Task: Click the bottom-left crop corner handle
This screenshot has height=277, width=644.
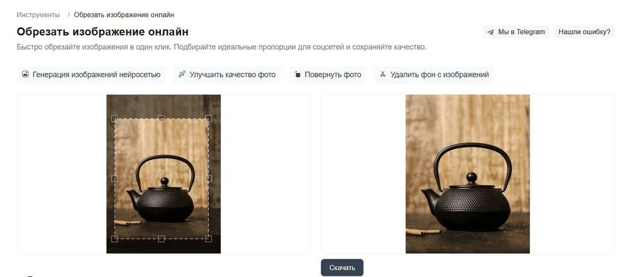Action: [x=114, y=239]
